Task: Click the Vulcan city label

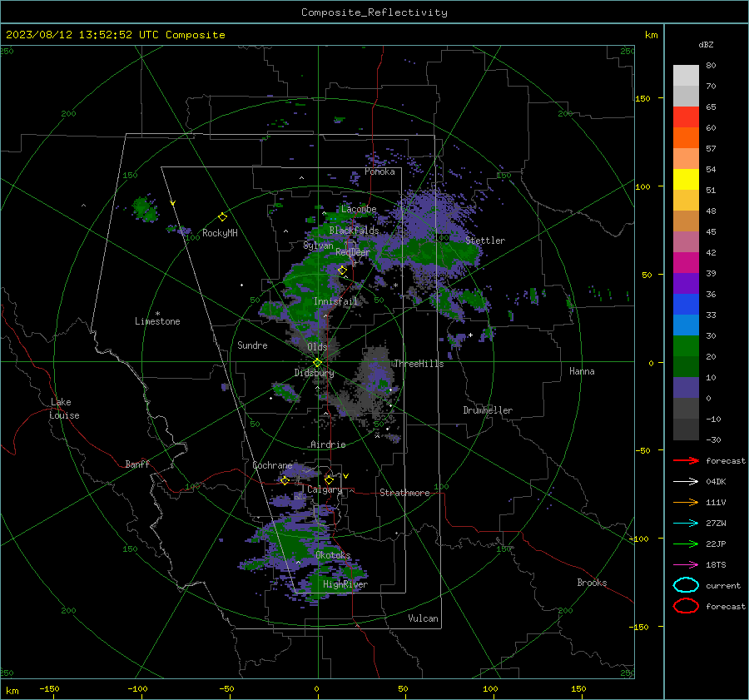Action: click(423, 618)
